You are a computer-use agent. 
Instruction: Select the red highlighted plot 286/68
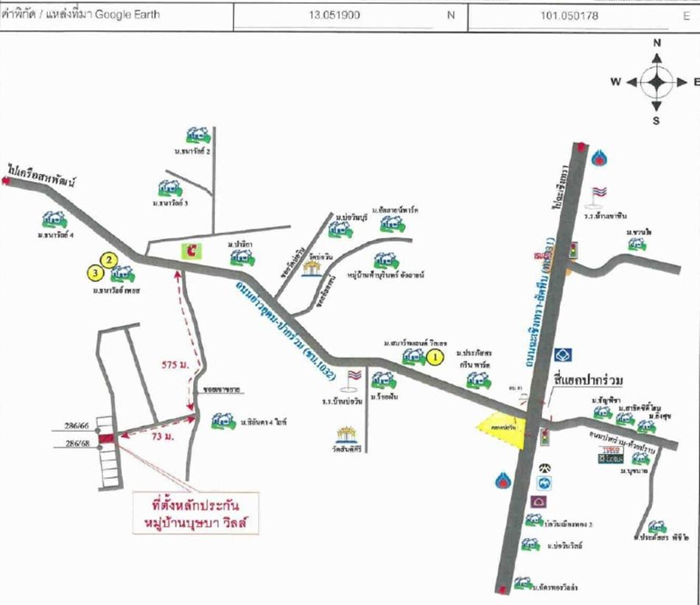[x=106, y=439]
